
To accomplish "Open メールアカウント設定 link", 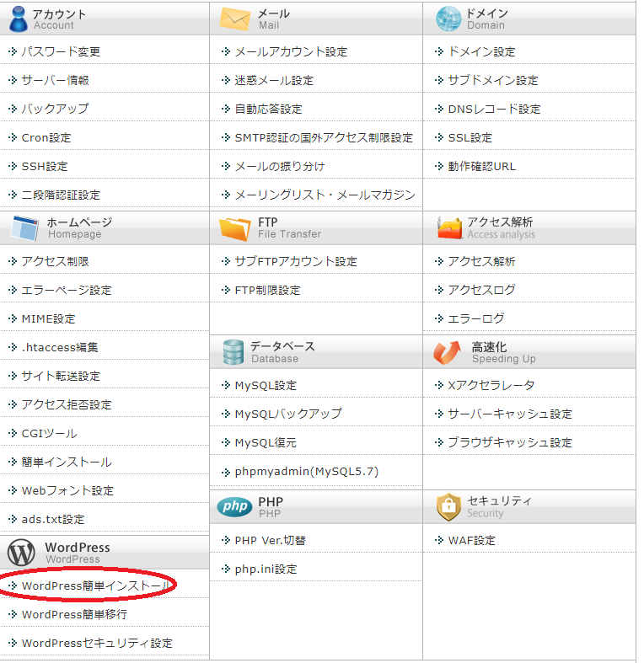I will [291, 51].
